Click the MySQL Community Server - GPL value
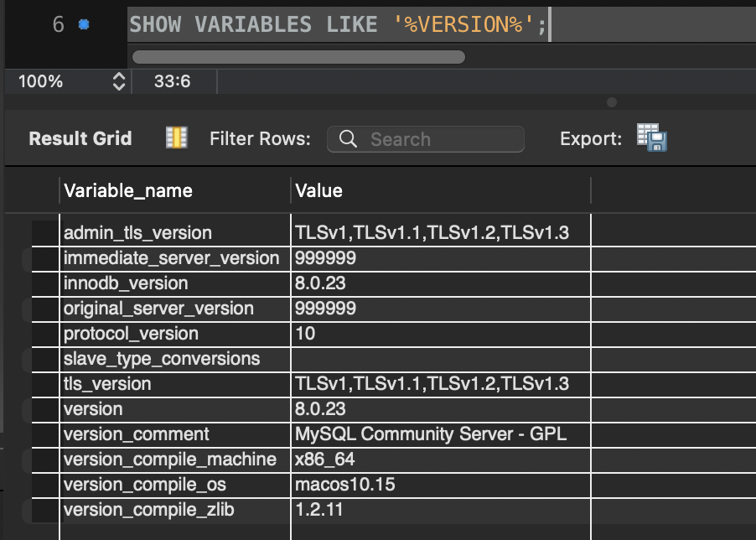756x540 pixels. (441, 434)
